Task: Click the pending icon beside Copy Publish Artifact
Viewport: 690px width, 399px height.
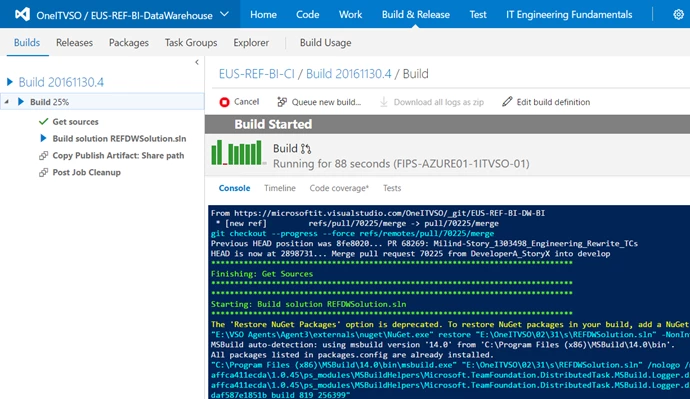Action: pyautogui.click(x=43, y=155)
